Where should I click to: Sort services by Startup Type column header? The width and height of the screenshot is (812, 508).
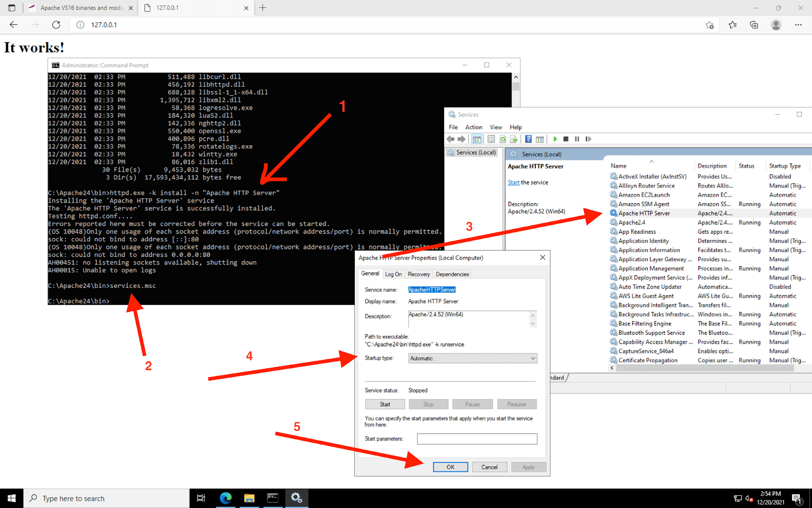coord(787,166)
